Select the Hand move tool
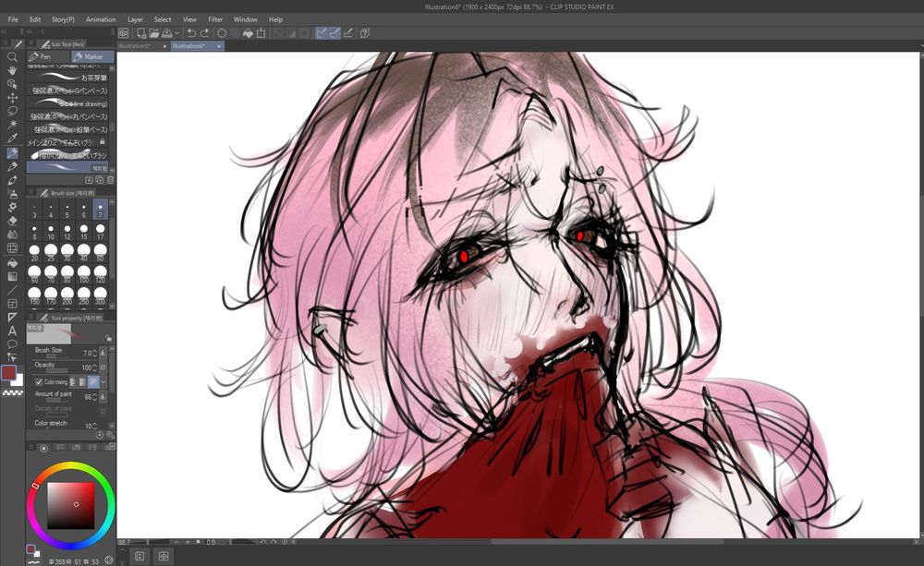The height and width of the screenshot is (566, 924). point(12,70)
